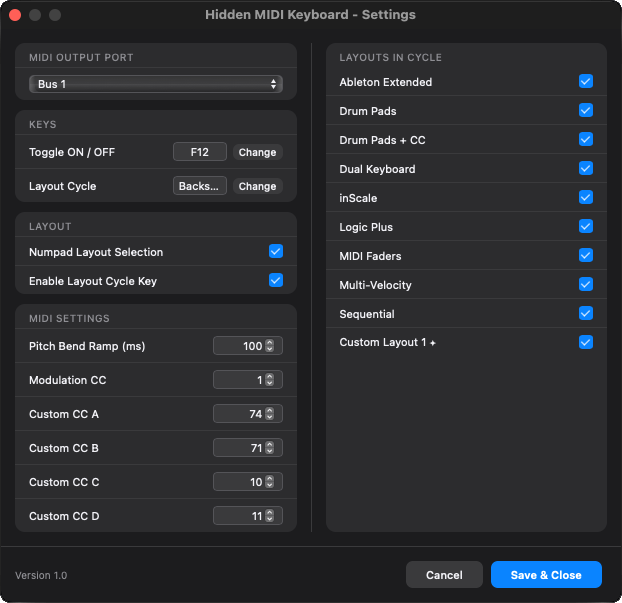This screenshot has height=603, width=622.
Task: Click the red close window button
Action: point(15,15)
